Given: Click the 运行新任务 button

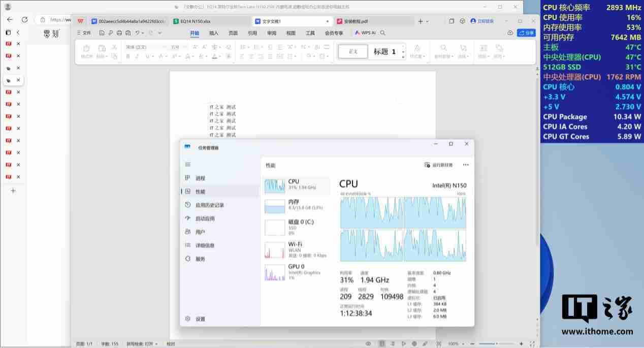Looking at the screenshot, I should [439, 165].
